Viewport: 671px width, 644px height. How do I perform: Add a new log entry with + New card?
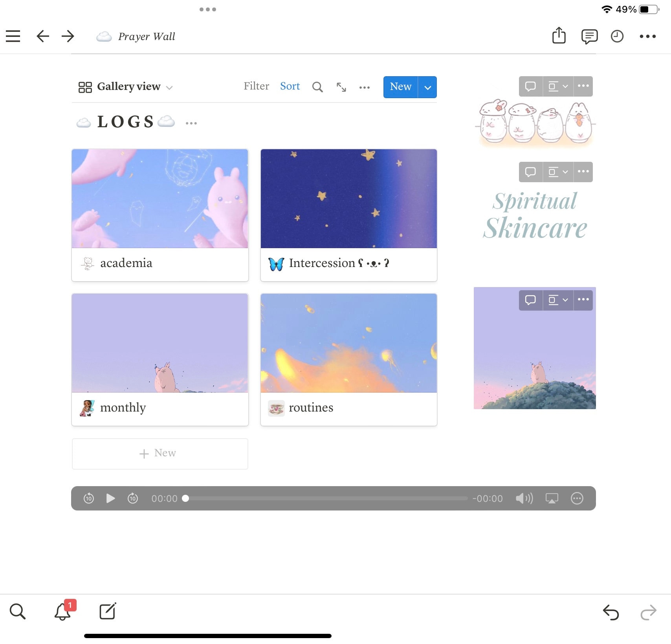click(159, 454)
